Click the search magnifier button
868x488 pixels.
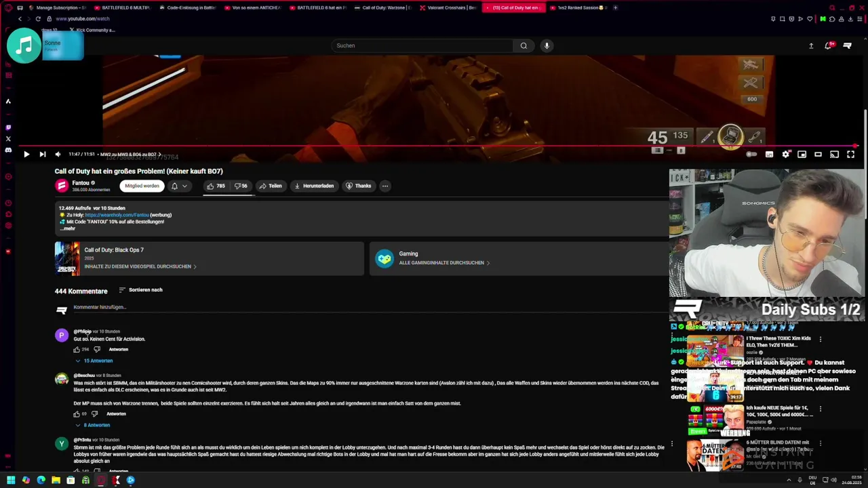[x=524, y=45]
